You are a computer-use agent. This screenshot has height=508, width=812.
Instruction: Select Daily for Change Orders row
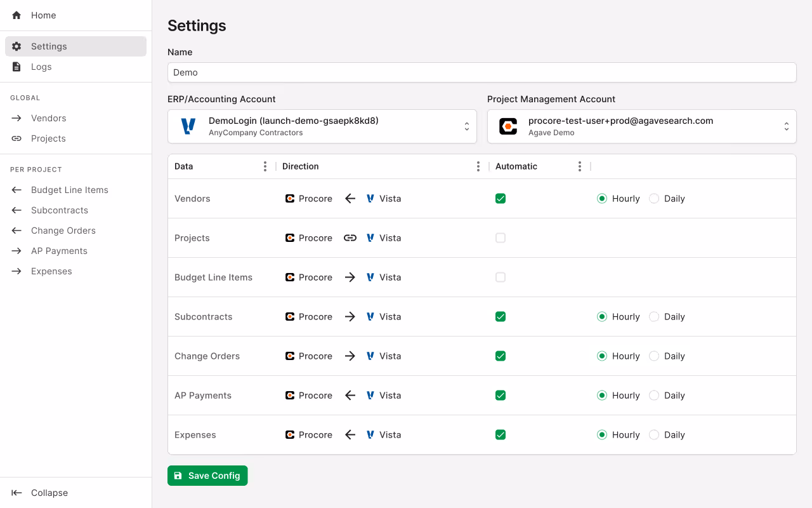tap(654, 356)
